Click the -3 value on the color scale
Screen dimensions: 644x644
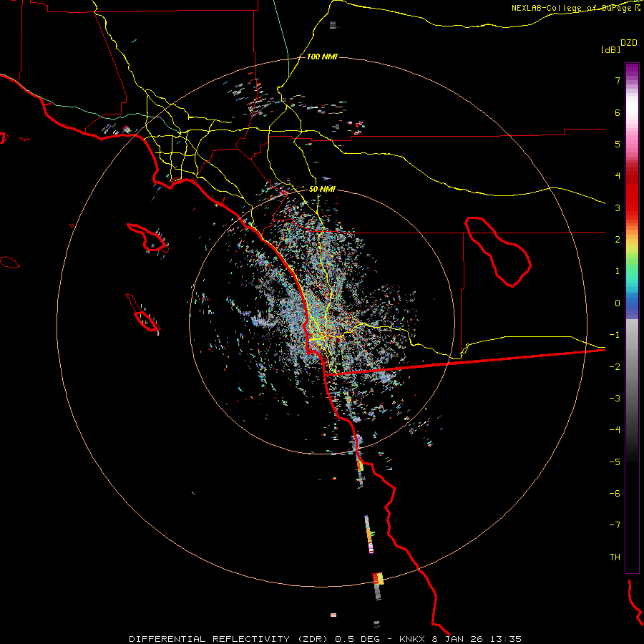[615, 399]
